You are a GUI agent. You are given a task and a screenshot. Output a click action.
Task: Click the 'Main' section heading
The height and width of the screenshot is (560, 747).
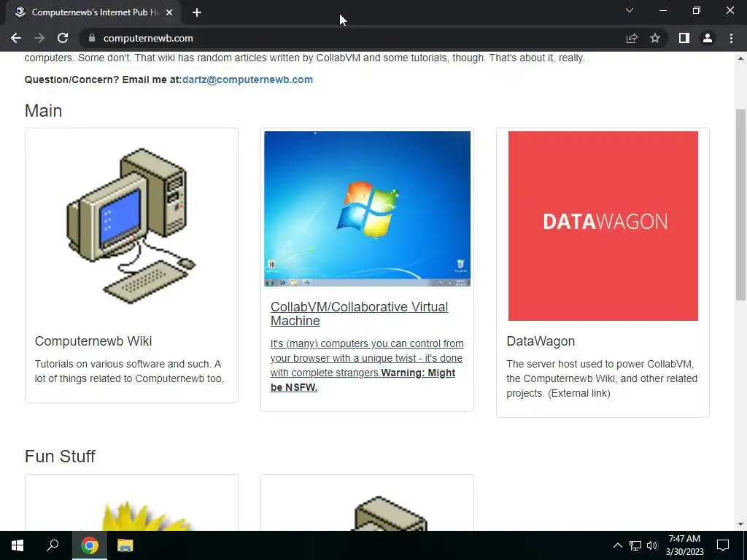[43, 111]
